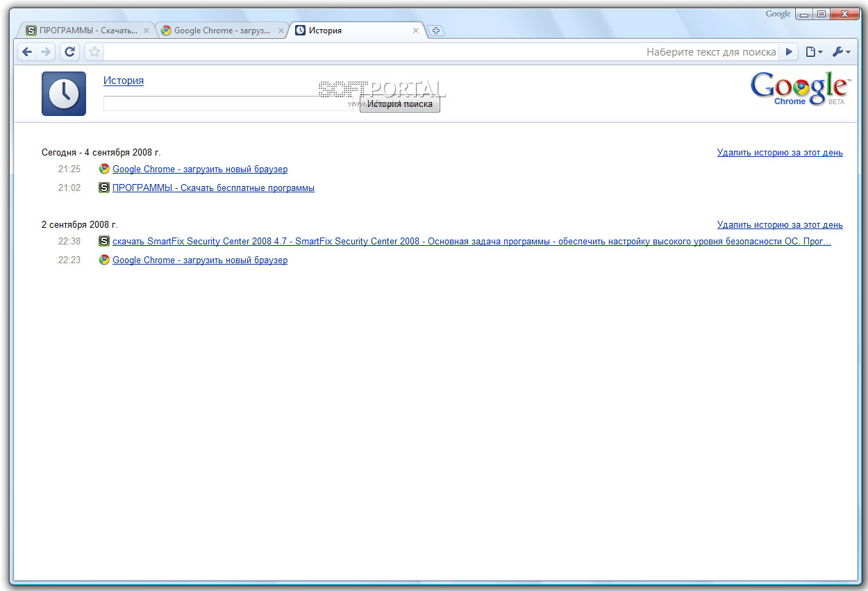Open the page control menu icon
This screenshot has height=591, width=868.
click(x=814, y=52)
